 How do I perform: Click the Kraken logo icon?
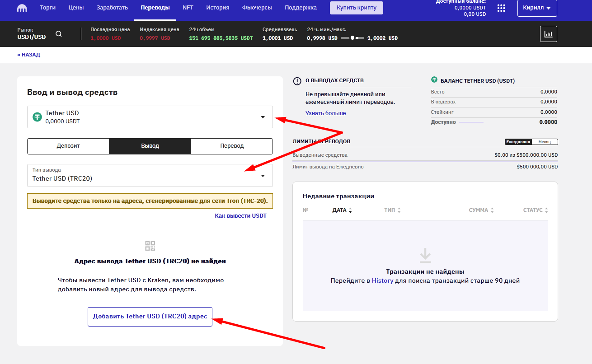click(22, 8)
